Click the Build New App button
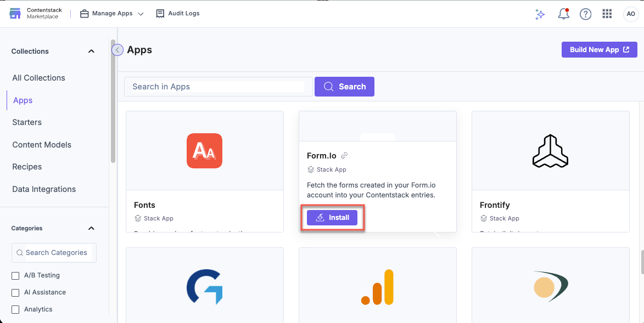 (599, 50)
